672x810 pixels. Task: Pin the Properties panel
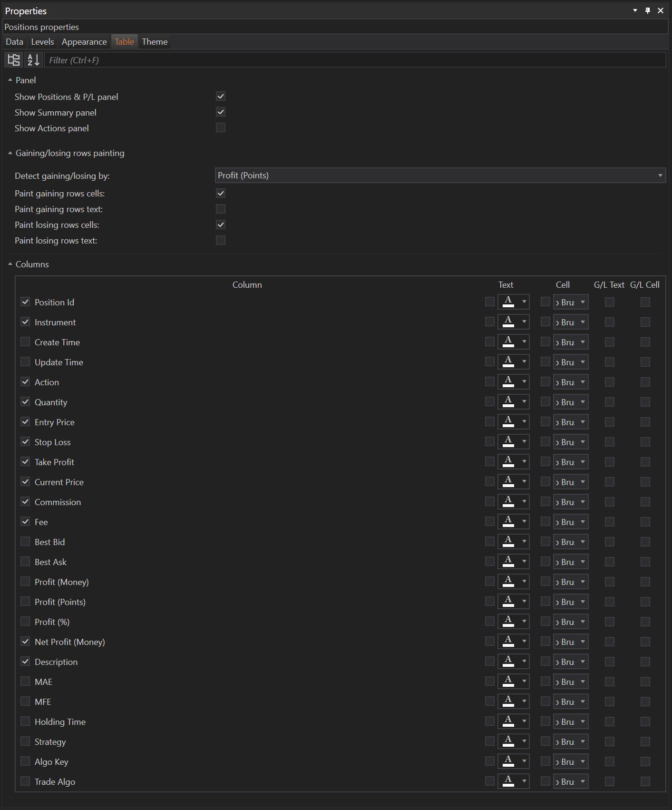click(647, 10)
